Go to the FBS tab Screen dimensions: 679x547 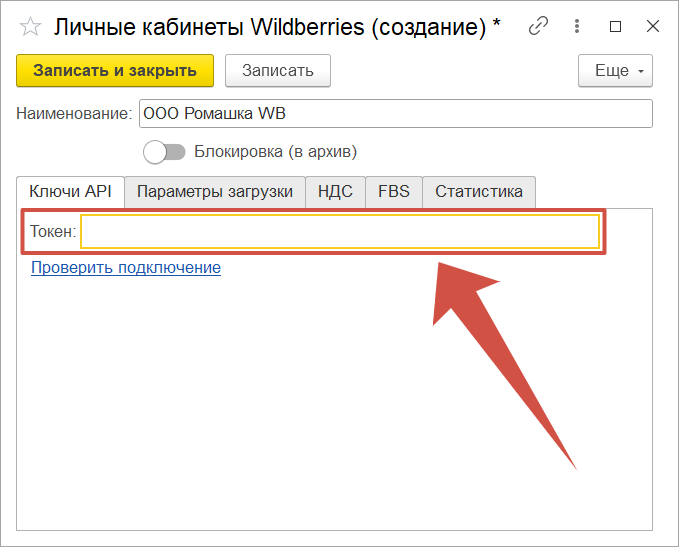[x=394, y=192]
